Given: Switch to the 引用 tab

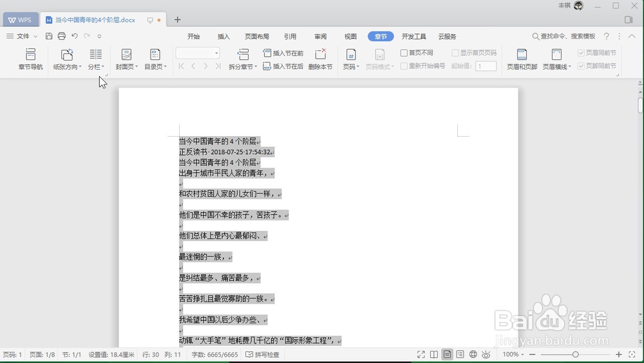Looking at the screenshot, I should coord(290,37).
